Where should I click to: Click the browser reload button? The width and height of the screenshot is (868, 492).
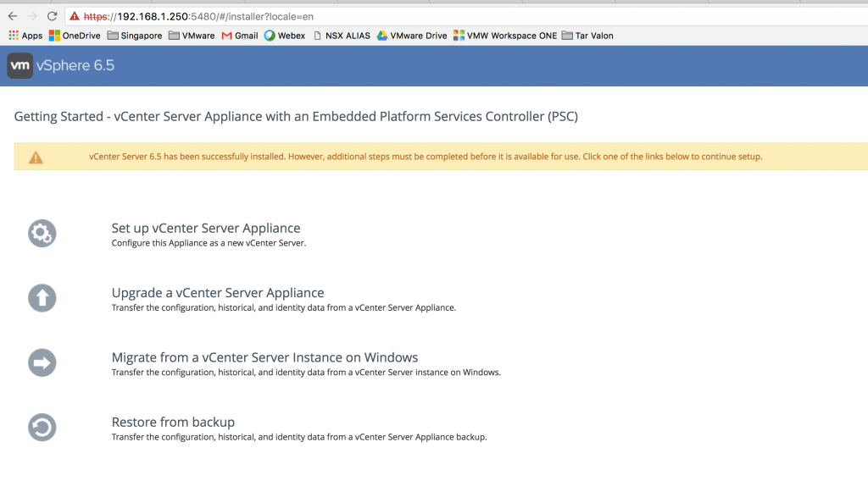pyautogui.click(x=53, y=16)
